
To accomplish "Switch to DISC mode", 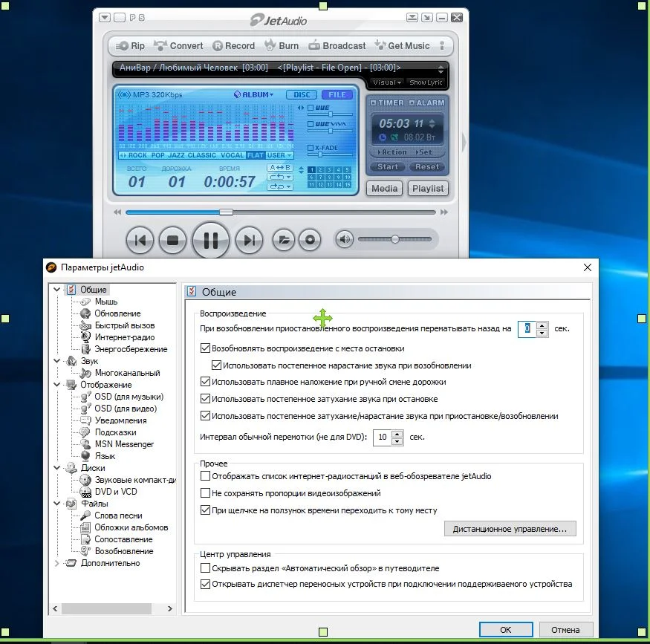I will [x=302, y=94].
